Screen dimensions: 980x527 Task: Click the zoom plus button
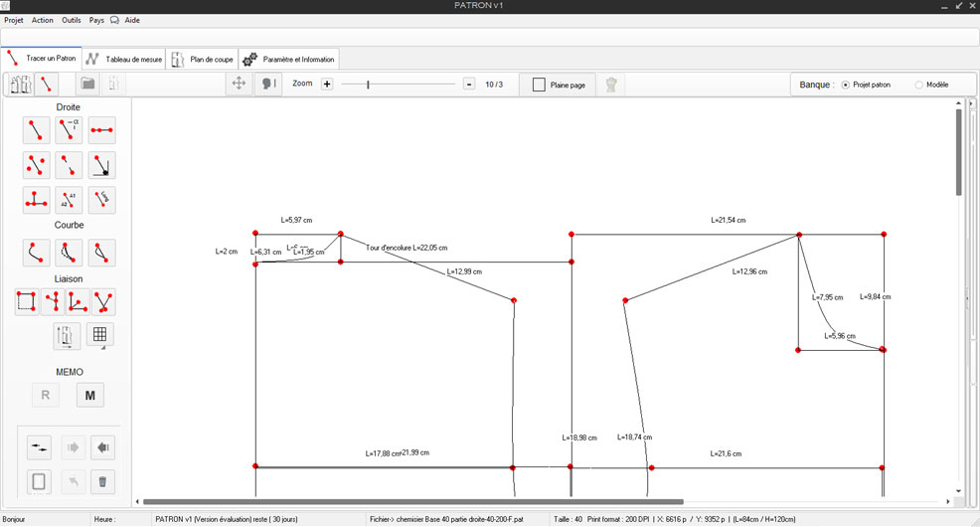(327, 85)
